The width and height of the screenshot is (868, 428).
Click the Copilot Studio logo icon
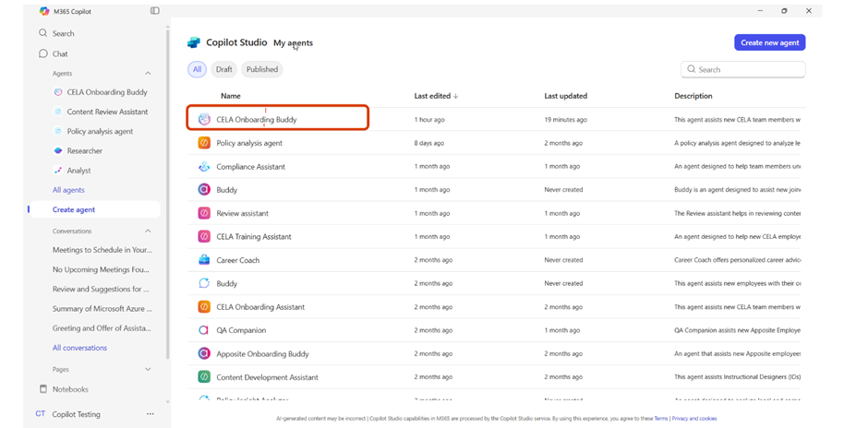[x=194, y=42]
